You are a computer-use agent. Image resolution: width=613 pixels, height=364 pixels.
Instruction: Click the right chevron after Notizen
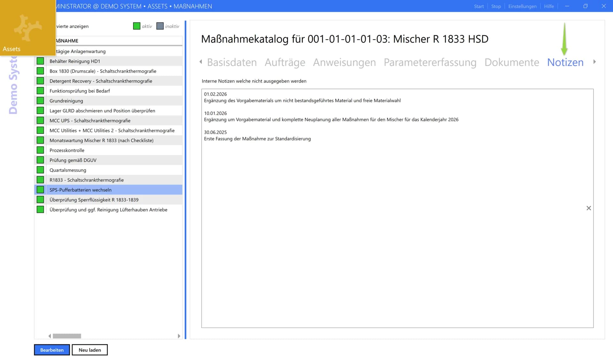pyautogui.click(x=594, y=62)
